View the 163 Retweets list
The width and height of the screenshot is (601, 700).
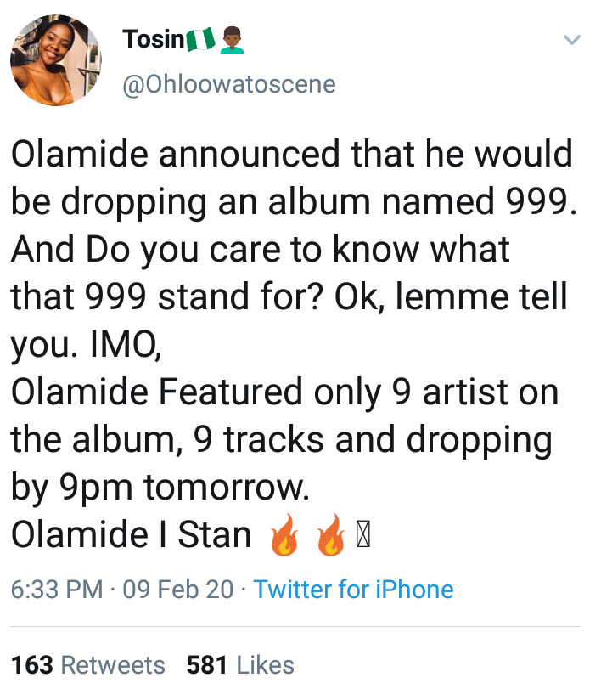pos(88,664)
